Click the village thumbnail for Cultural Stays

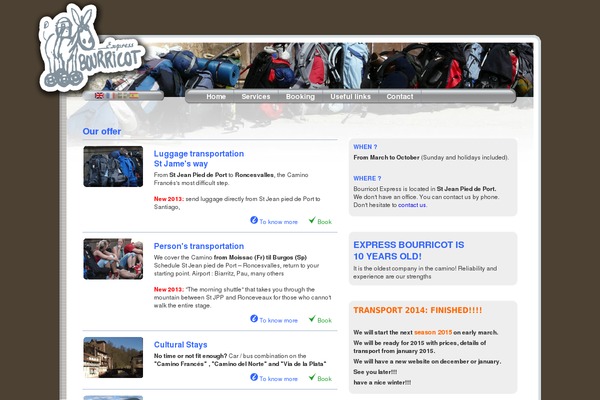[x=113, y=358]
